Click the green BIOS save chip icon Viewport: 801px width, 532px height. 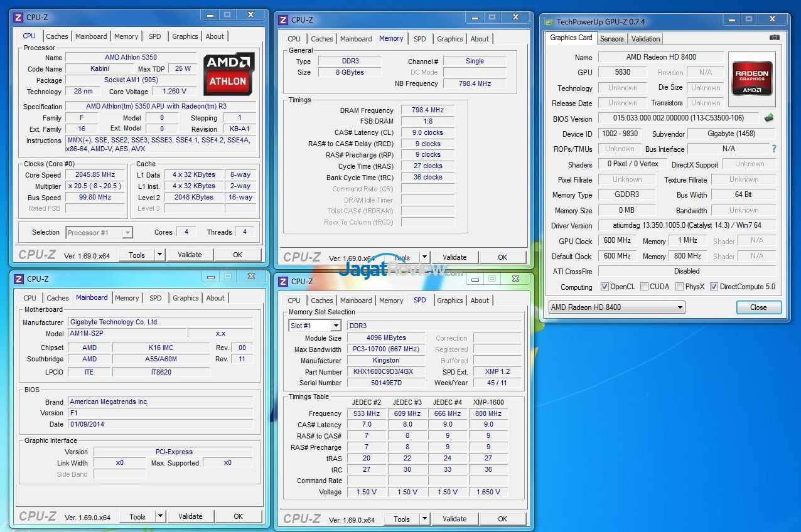(768, 118)
